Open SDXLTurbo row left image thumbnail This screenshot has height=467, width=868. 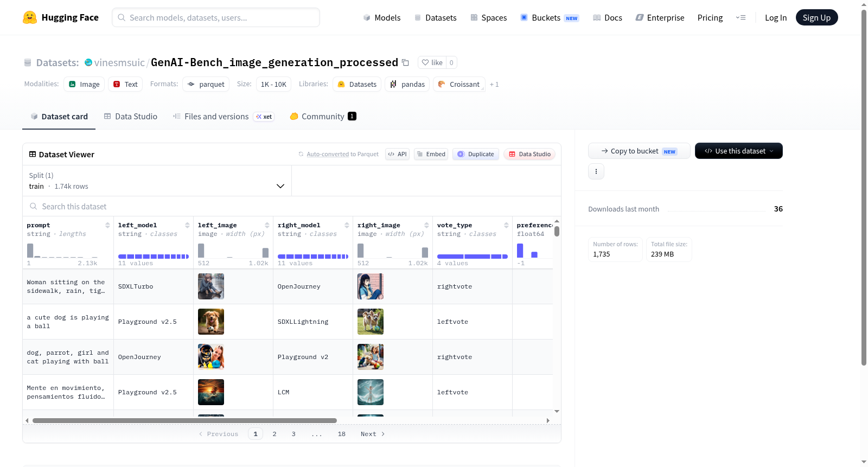coord(211,286)
